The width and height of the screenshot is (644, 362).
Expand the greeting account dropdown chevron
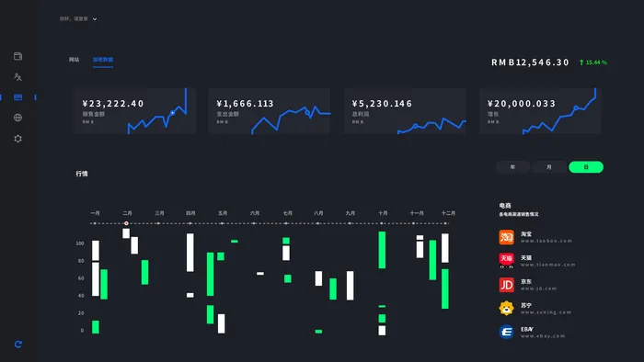[95, 19]
